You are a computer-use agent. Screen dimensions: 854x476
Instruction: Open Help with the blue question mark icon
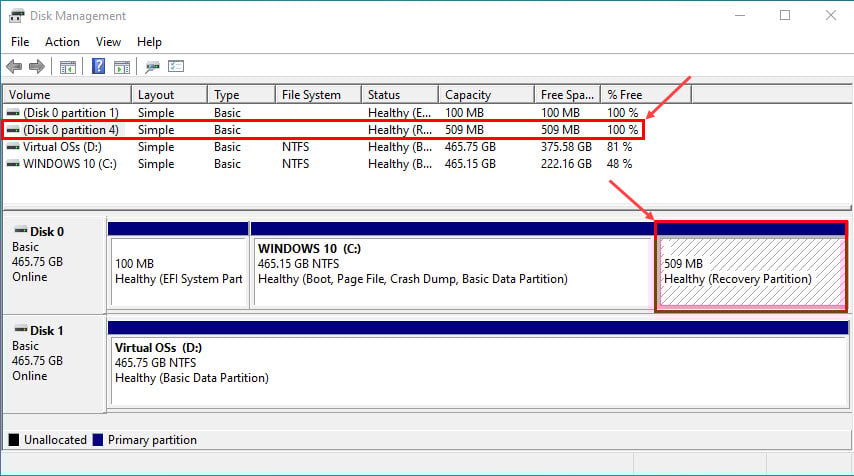(x=99, y=67)
